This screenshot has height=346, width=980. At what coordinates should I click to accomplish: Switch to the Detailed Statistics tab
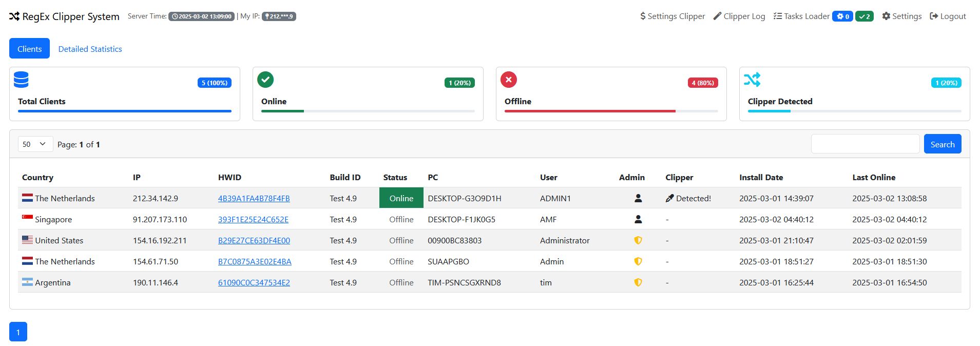[x=90, y=49]
